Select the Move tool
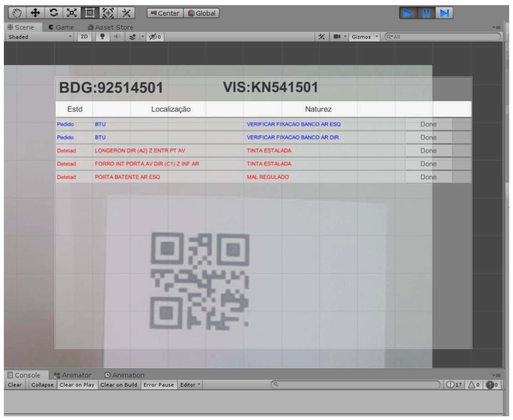Image resolution: width=513 pixels, height=420 pixels. click(35, 13)
